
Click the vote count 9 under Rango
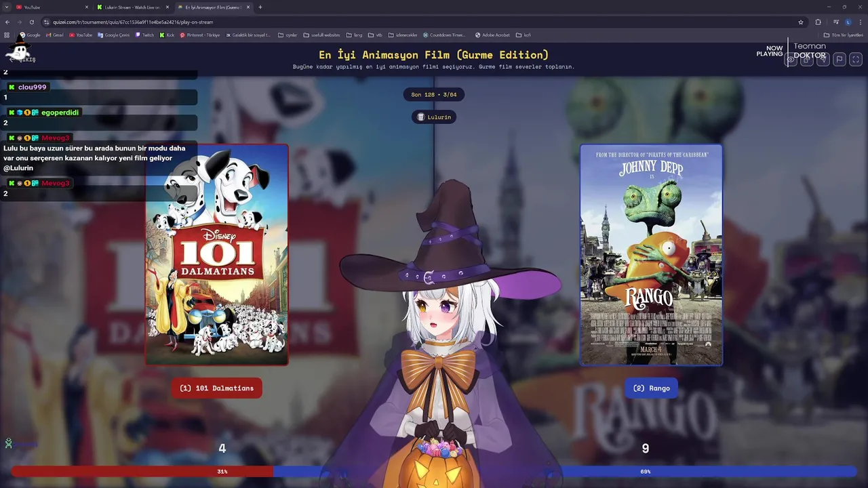coord(646,448)
